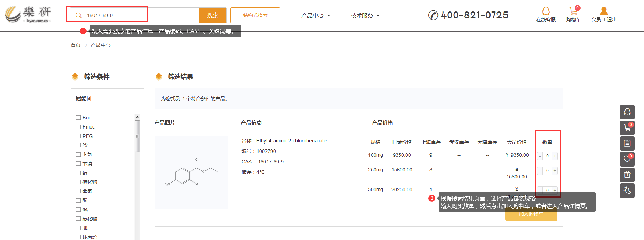Open the shopping cart in top header
Screen dimensions: 644x240
pos(573,11)
